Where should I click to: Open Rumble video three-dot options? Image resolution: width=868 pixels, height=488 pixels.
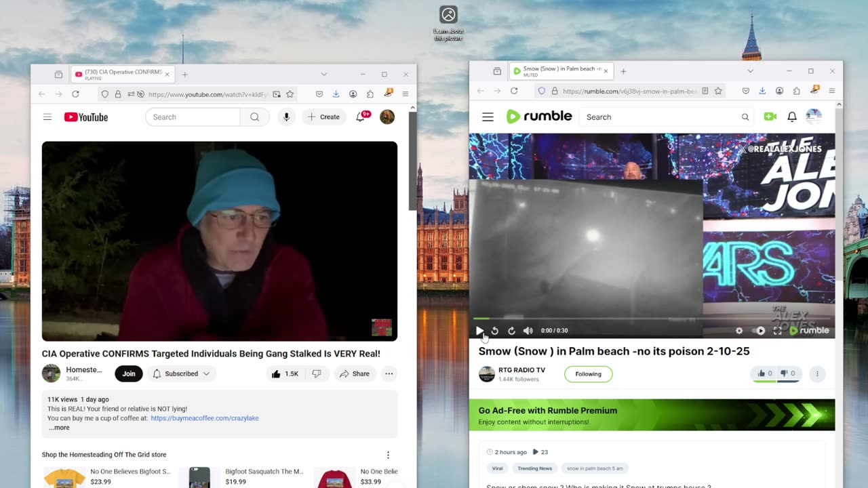click(817, 373)
